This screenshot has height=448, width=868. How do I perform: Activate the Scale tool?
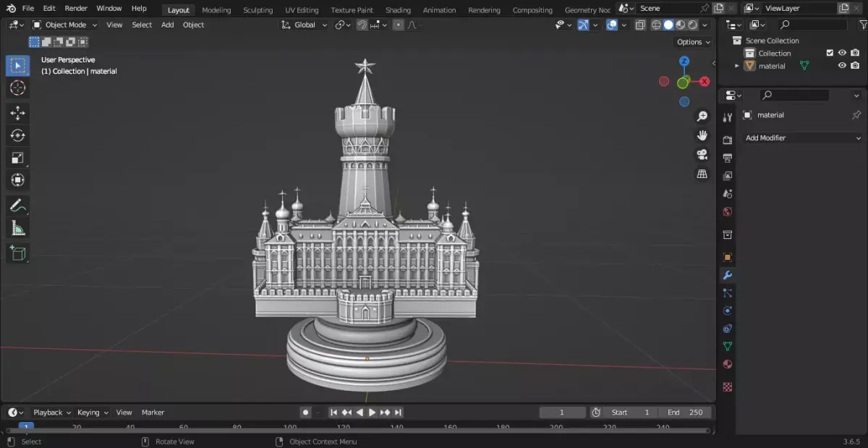point(18,158)
